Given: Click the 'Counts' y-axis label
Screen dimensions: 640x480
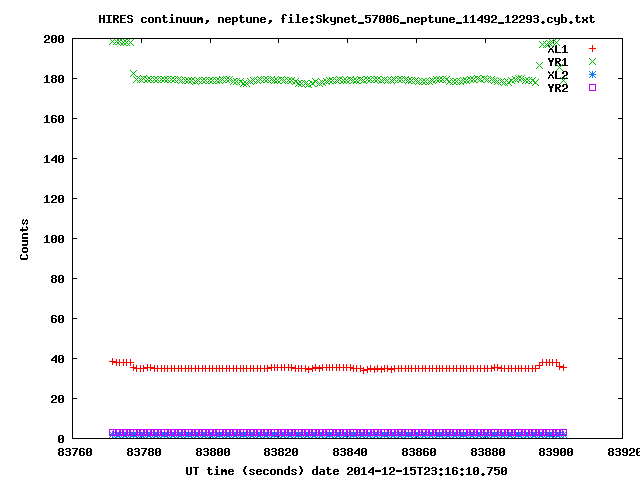Looking at the screenshot, I should coord(24,239).
